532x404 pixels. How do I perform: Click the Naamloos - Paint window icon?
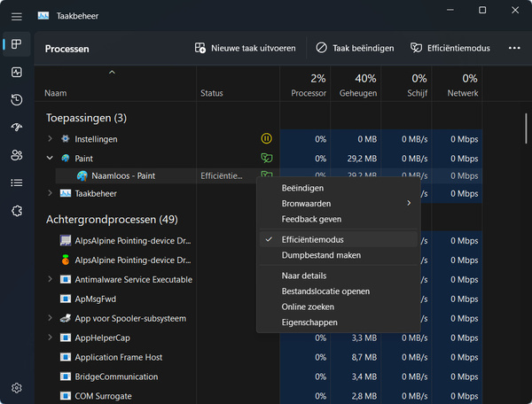(82, 176)
